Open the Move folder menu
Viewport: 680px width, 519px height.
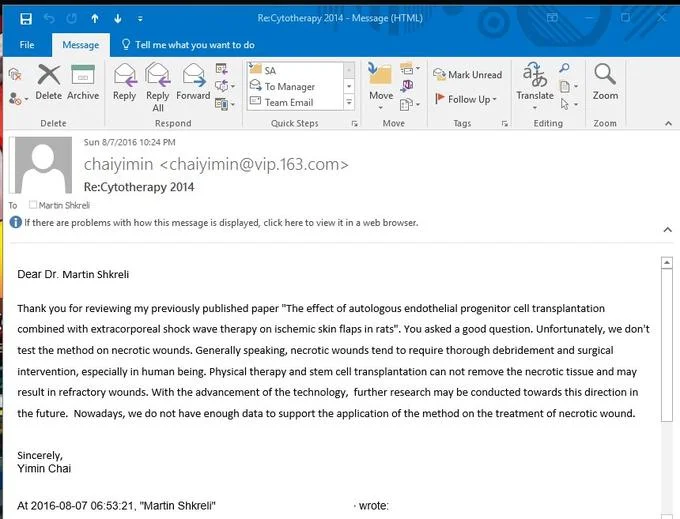point(381,86)
